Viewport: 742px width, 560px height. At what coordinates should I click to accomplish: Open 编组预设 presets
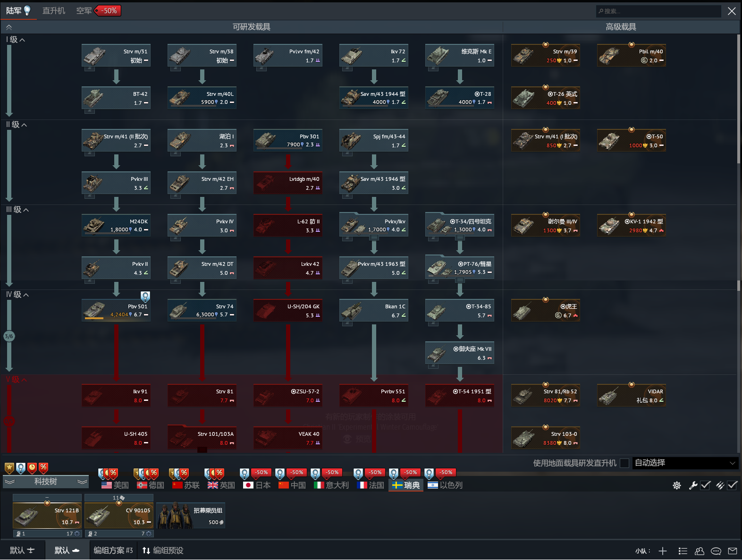(x=163, y=551)
